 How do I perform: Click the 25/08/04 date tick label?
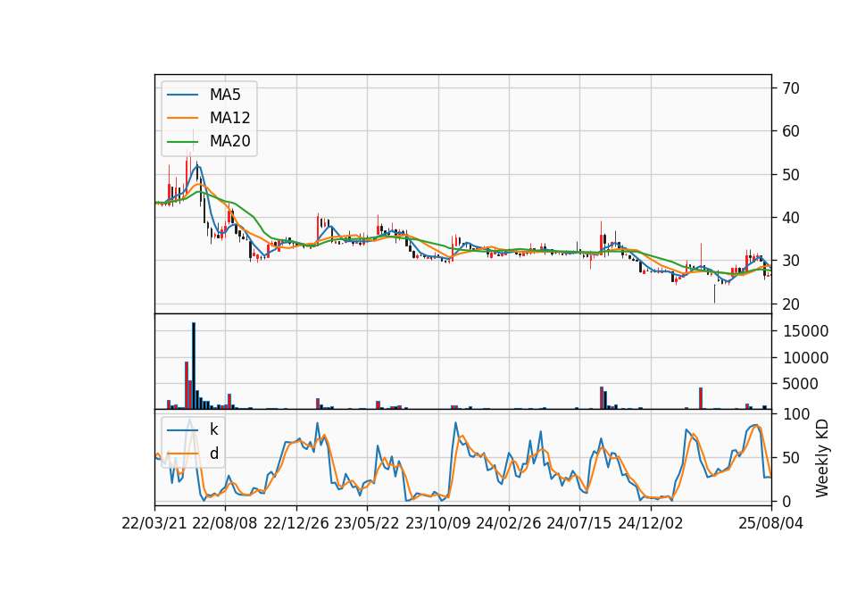coord(771,524)
